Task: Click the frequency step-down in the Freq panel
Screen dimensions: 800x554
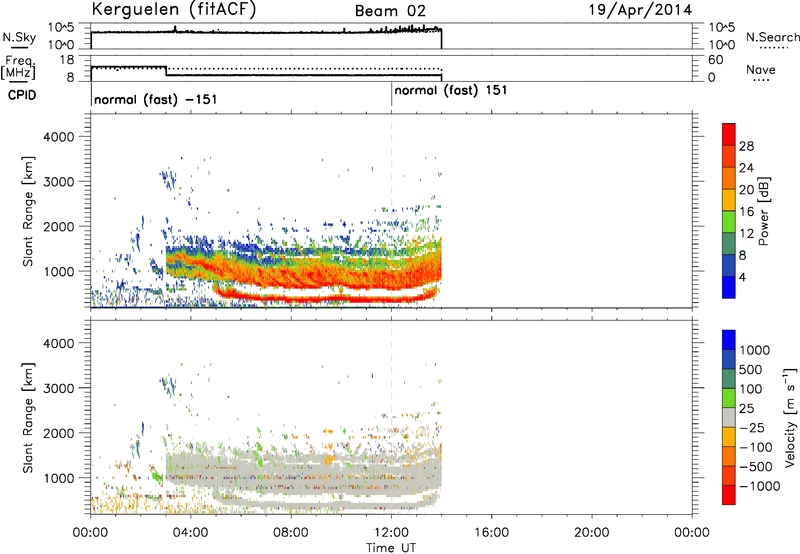Action: point(166,71)
